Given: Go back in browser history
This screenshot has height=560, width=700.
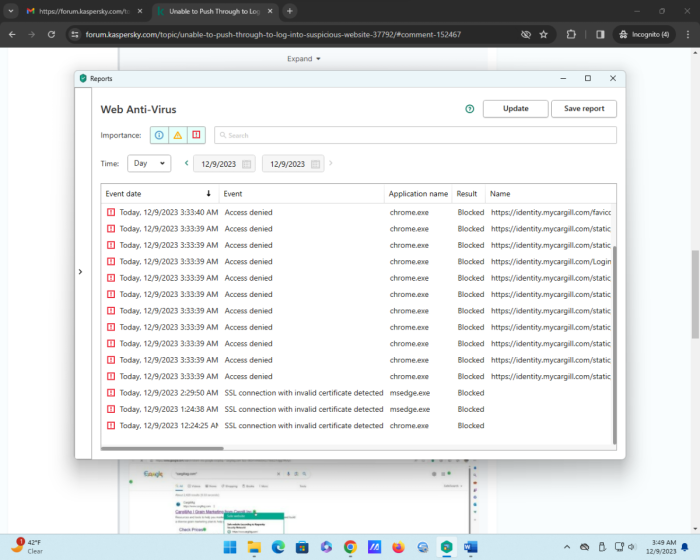Looking at the screenshot, I should click(12, 34).
